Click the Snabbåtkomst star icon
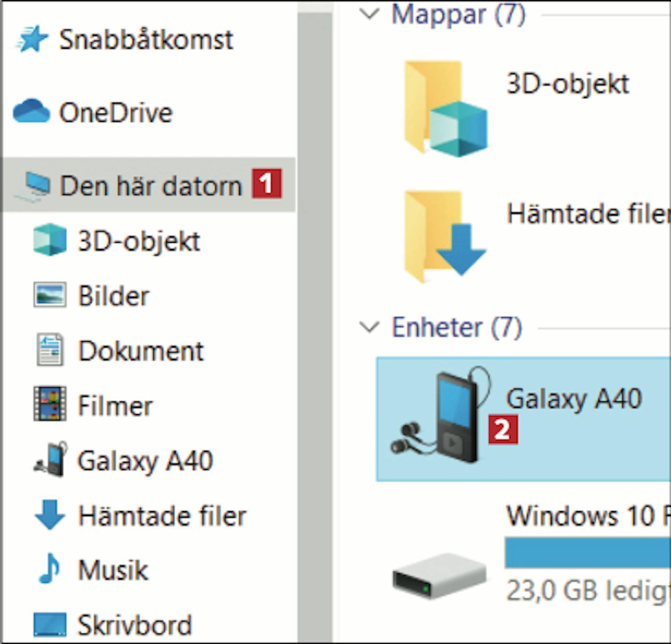 point(32,39)
